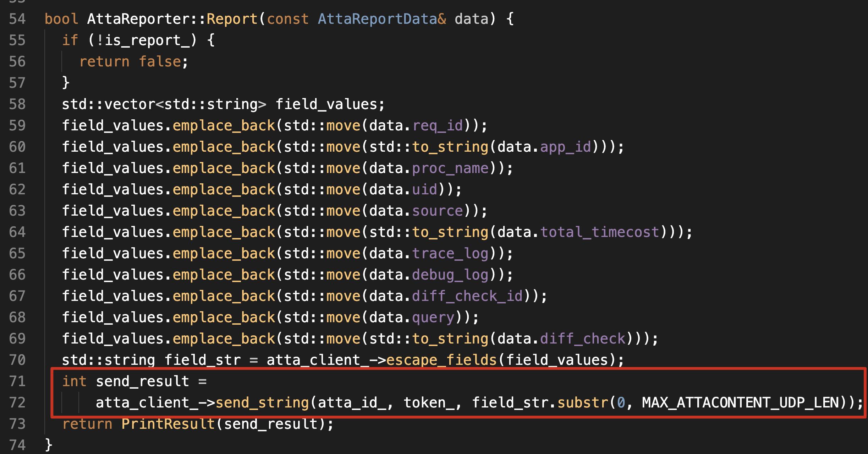Click the MAX_ATTACONTENT_UDP_LEN constant

[x=740, y=402]
